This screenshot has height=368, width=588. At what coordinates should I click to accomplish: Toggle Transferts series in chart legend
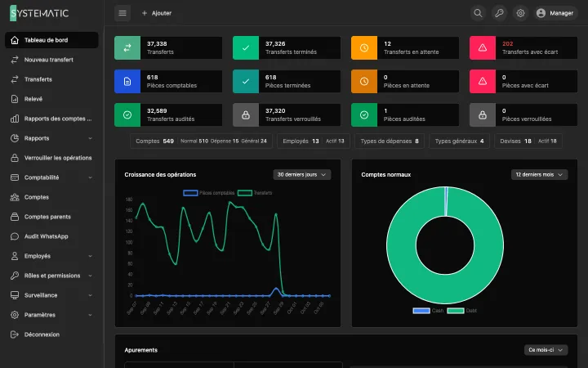click(x=255, y=193)
